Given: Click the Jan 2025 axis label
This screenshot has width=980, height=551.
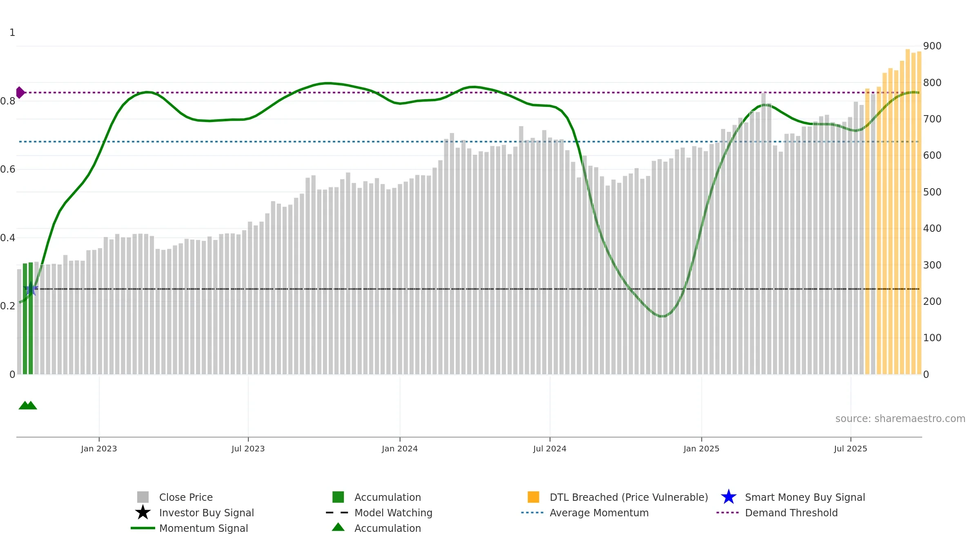Looking at the screenshot, I should [702, 449].
